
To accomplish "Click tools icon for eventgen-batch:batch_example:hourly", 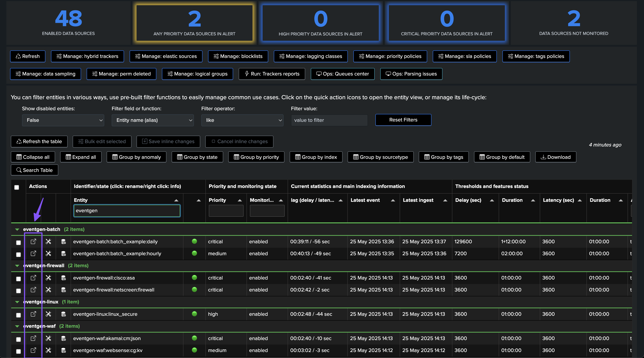I will pyautogui.click(x=48, y=253).
